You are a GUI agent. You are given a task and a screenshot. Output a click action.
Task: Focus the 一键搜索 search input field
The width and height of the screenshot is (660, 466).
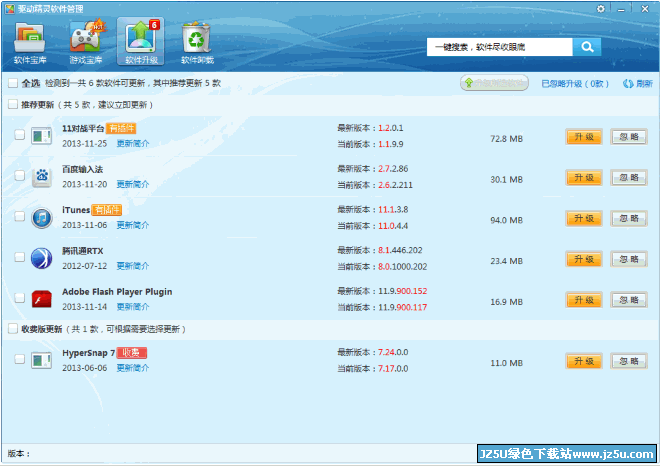(x=500, y=47)
